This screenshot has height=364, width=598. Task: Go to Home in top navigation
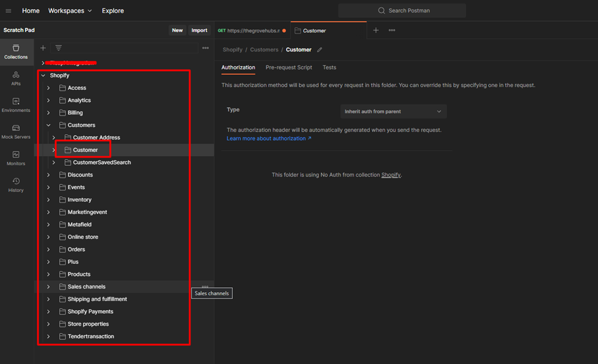[x=31, y=11]
